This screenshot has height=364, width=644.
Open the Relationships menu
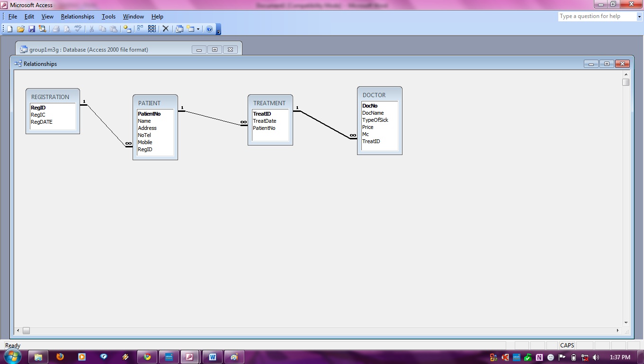(x=77, y=16)
